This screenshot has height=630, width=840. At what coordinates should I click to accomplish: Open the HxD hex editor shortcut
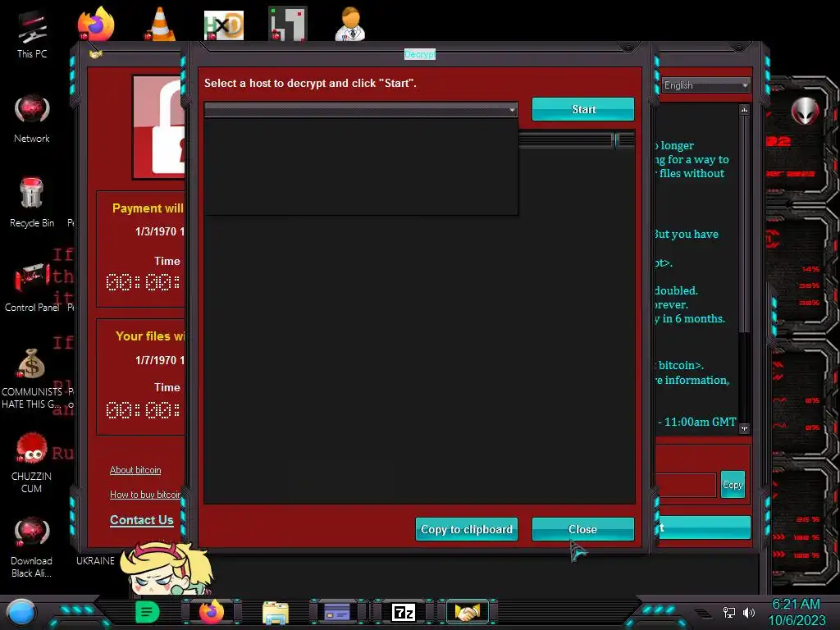[x=224, y=25]
